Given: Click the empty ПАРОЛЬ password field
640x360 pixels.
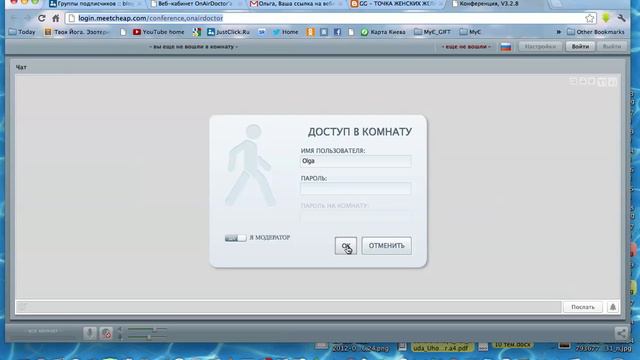Looking at the screenshot, I should coord(356,189).
